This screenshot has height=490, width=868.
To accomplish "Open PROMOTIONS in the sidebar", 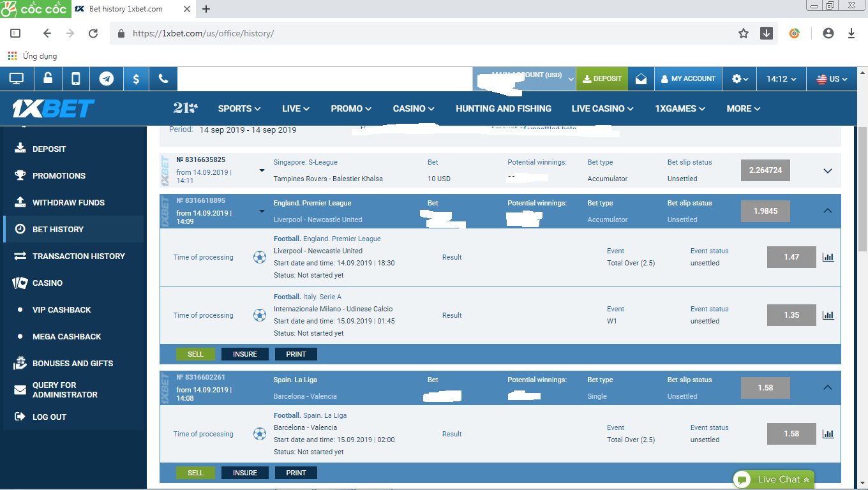I will point(73,175).
